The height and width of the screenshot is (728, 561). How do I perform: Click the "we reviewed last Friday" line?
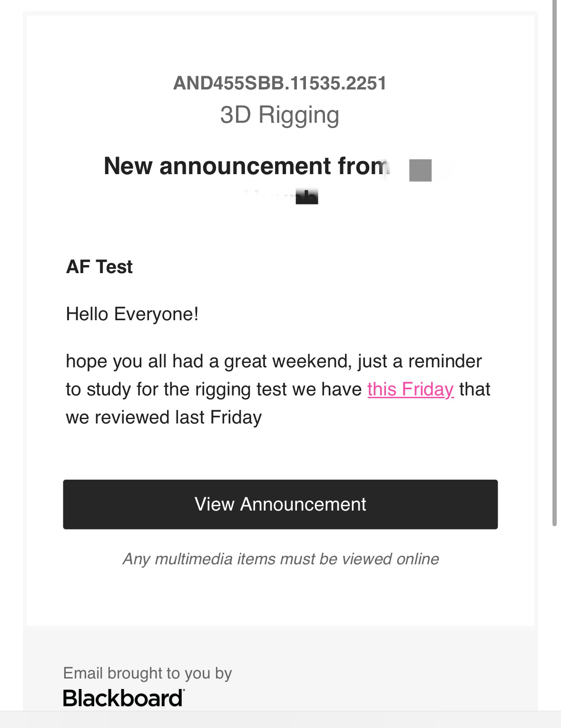coord(164,417)
